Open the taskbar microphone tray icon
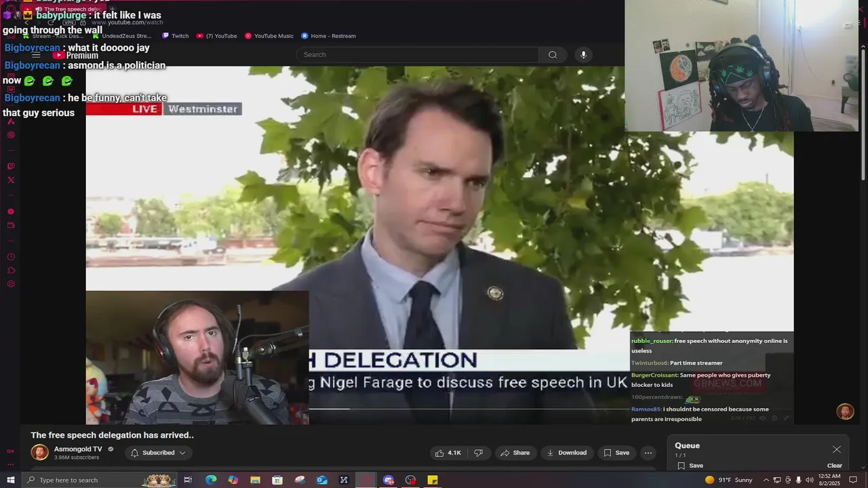This screenshot has height=488, width=868. (798, 480)
